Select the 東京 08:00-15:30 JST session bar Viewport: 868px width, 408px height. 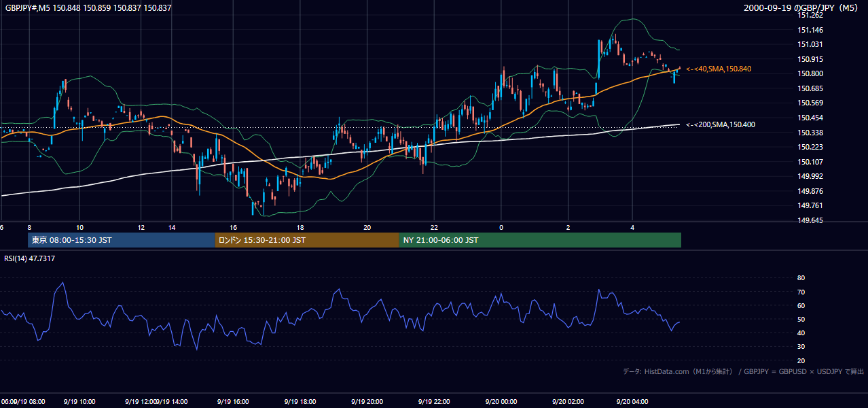tap(121, 240)
